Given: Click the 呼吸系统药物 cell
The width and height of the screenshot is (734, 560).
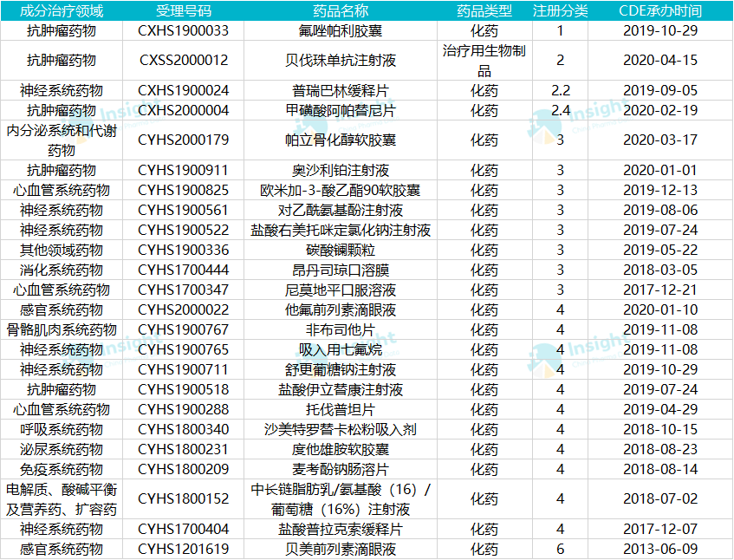Looking at the screenshot, I should click(x=62, y=430).
